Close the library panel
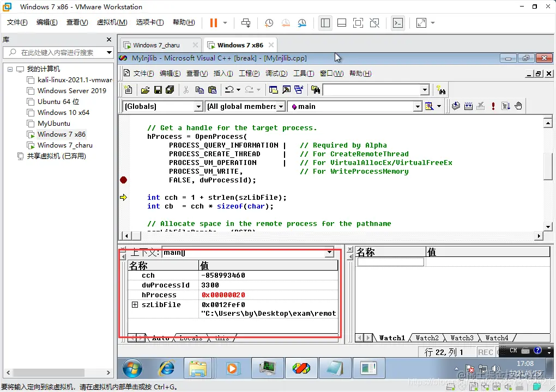Screen dimensions: 556x392 109,40
